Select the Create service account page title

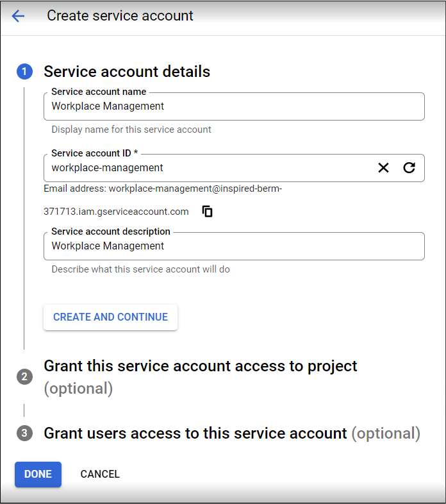tap(120, 16)
